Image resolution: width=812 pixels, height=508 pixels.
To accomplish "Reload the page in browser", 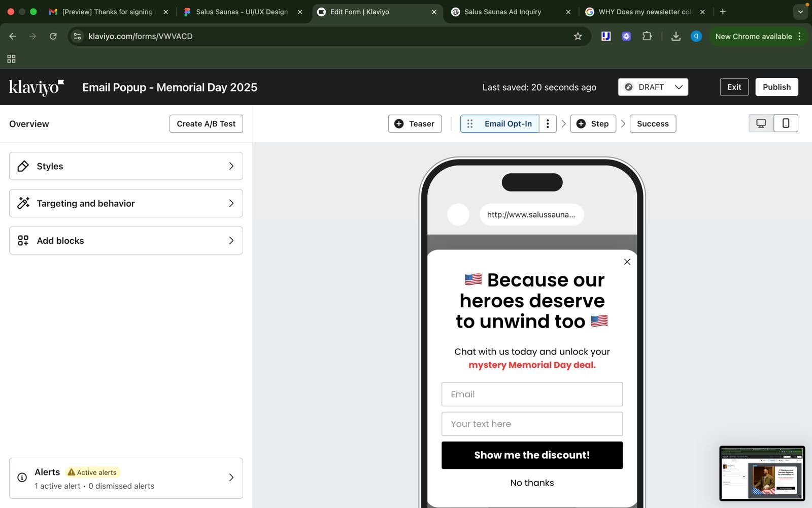I will tap(53, 36).
